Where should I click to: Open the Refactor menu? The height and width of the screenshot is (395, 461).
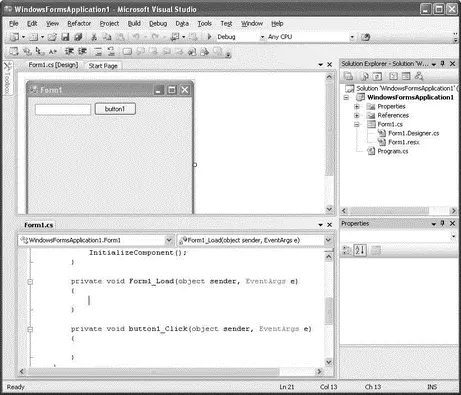tap(79, 24)
